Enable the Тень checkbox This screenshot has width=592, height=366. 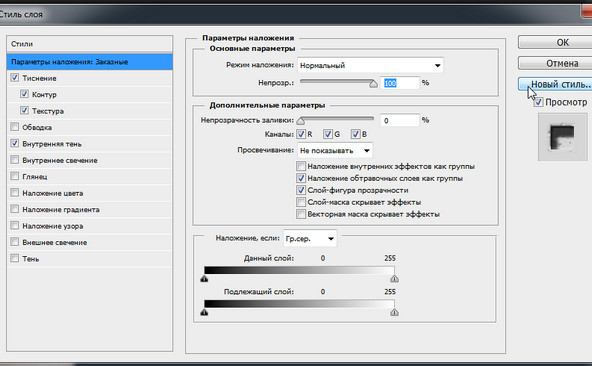(15, 258)
